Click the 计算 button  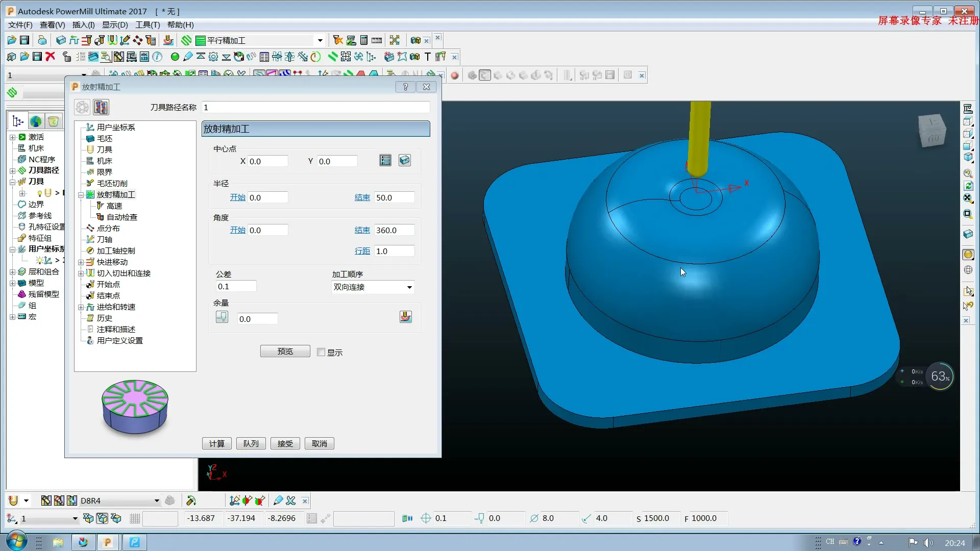pos(216,443)
